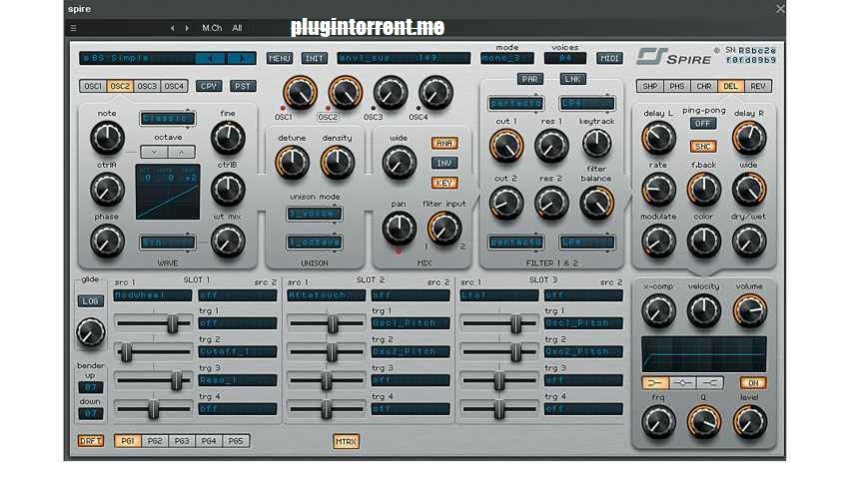Open the synth mode mono dropdown
This screenshot has height=504, width=849.
[x=506, y=58]
